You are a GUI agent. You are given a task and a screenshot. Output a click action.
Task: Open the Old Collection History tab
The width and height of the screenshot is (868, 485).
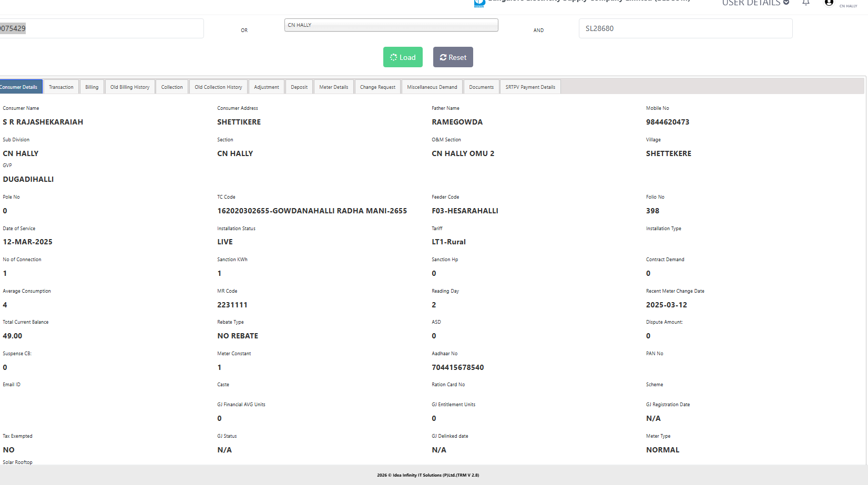[x=218, y=87]
